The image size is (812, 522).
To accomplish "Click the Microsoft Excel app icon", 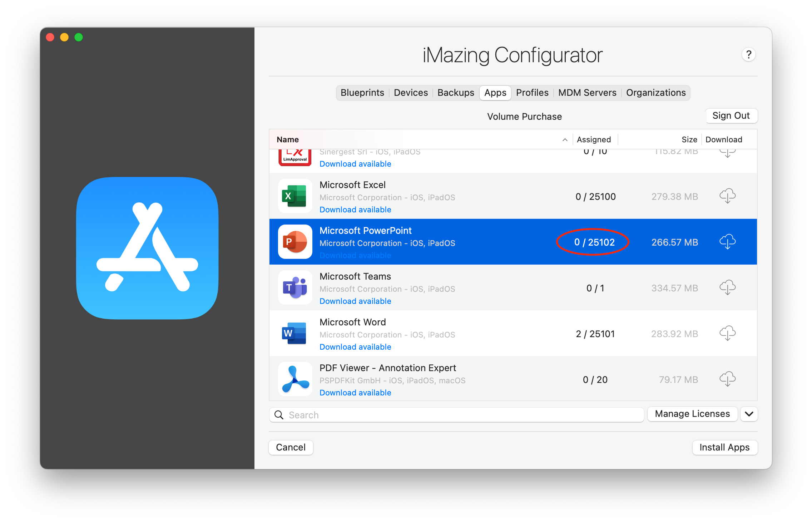I will pos(295,196).
